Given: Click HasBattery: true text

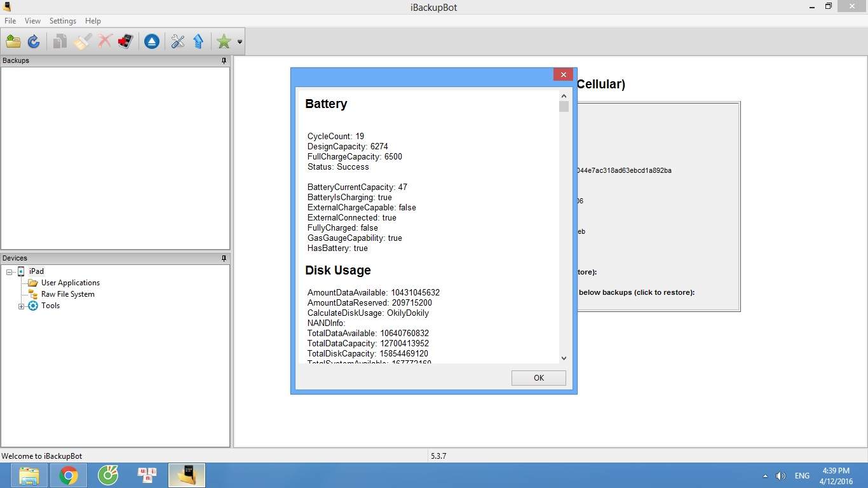Looking at the screenshot, I should (337, 248).
